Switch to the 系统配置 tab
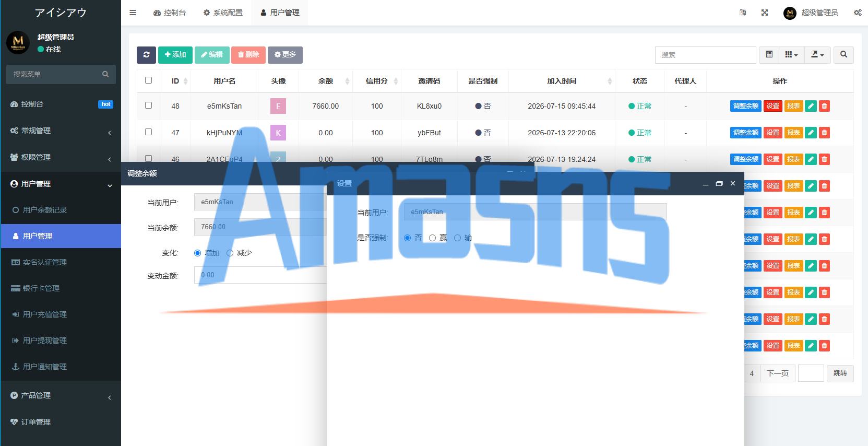868x446 pixels. click(223, 13)
